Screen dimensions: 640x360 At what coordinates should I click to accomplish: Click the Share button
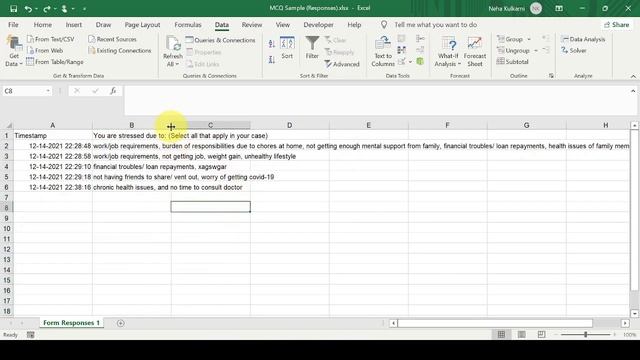coord(617,25)
